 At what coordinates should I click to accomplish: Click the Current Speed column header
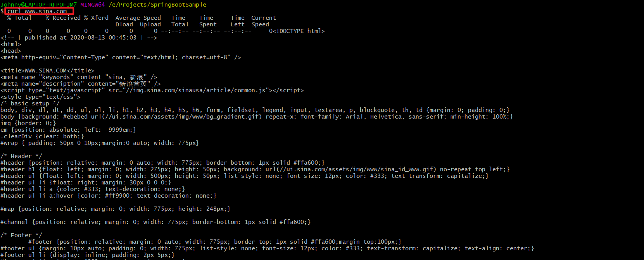264,21
